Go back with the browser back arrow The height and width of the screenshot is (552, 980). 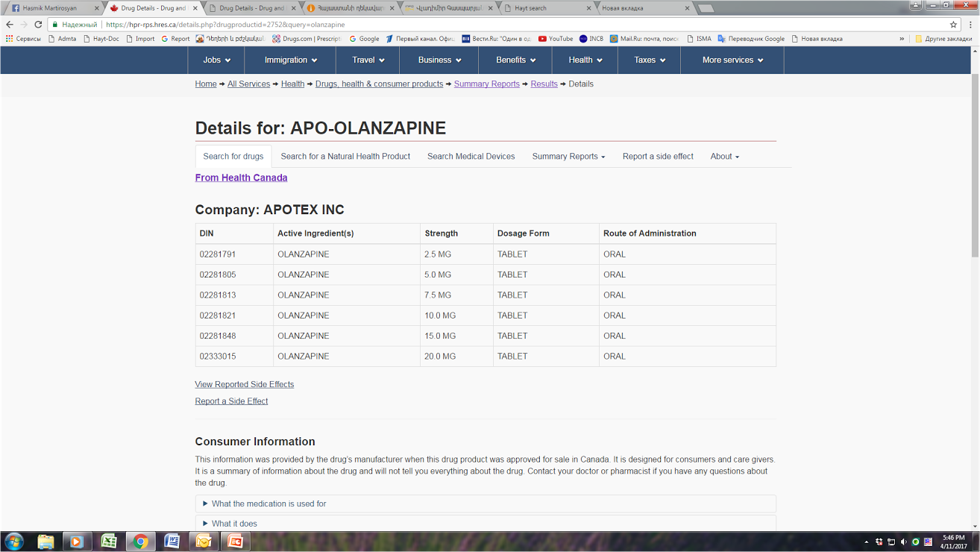tap(10, 25)
